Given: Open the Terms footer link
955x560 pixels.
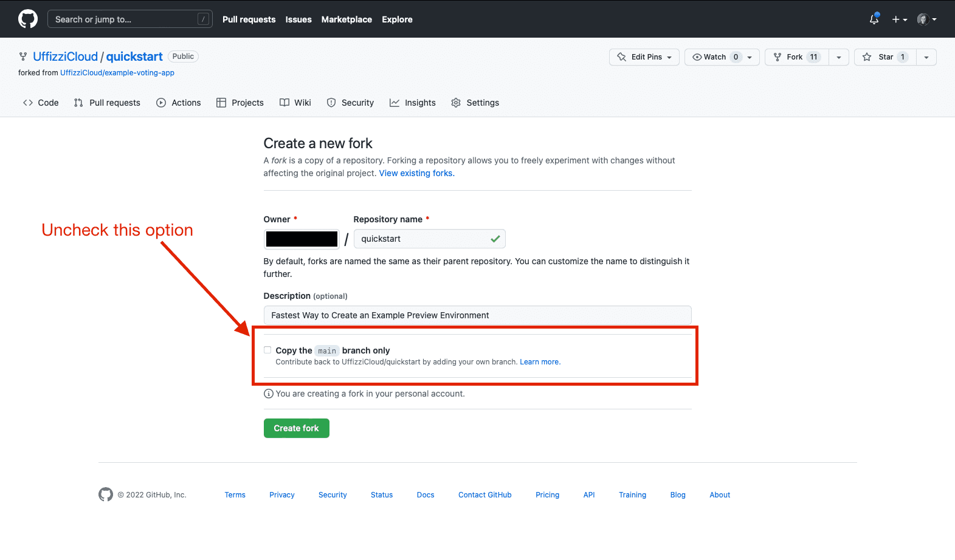Looking at the screenshot, I should [x=235, y=495].
